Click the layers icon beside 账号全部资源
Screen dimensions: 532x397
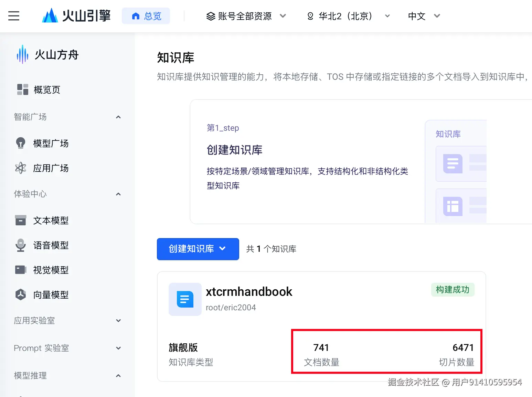click(x=211, y=16)
